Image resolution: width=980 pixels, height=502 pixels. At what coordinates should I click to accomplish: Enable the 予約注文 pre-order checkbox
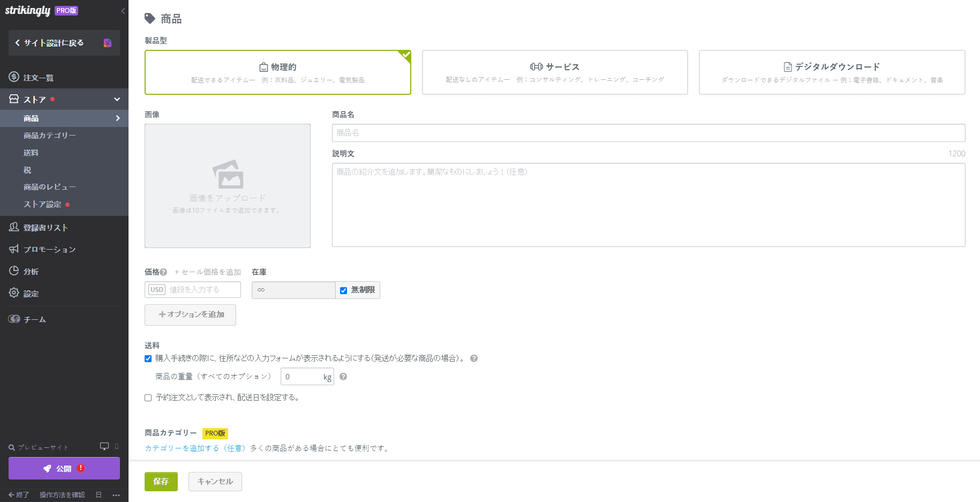pos(148,398)
